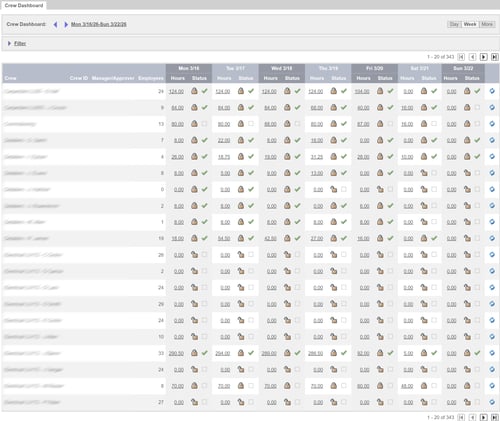This screenshot has height=421, width=500.
Task: Check Mon 3/16 approval box in third row
Action: [x=204, y=124]
